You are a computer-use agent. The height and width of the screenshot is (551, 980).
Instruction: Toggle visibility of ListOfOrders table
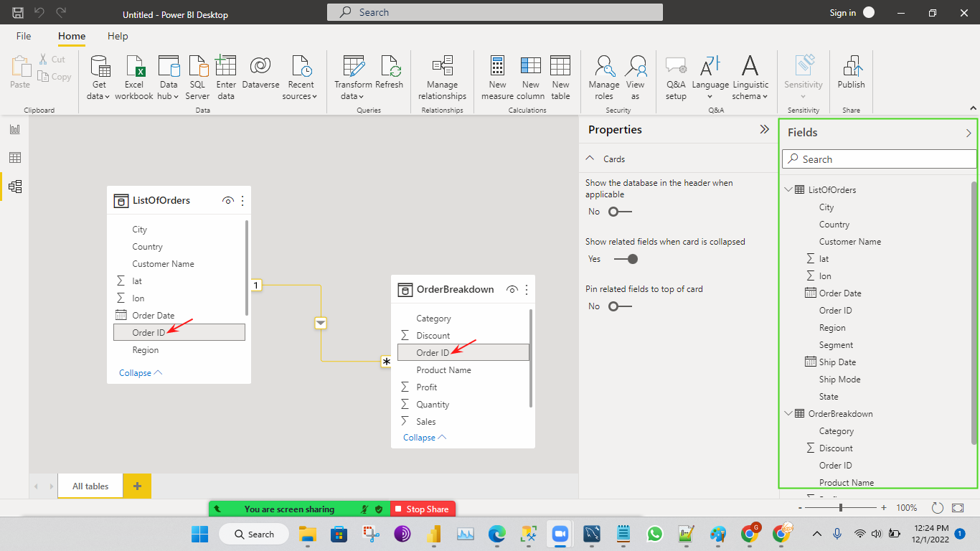point(228,201)
